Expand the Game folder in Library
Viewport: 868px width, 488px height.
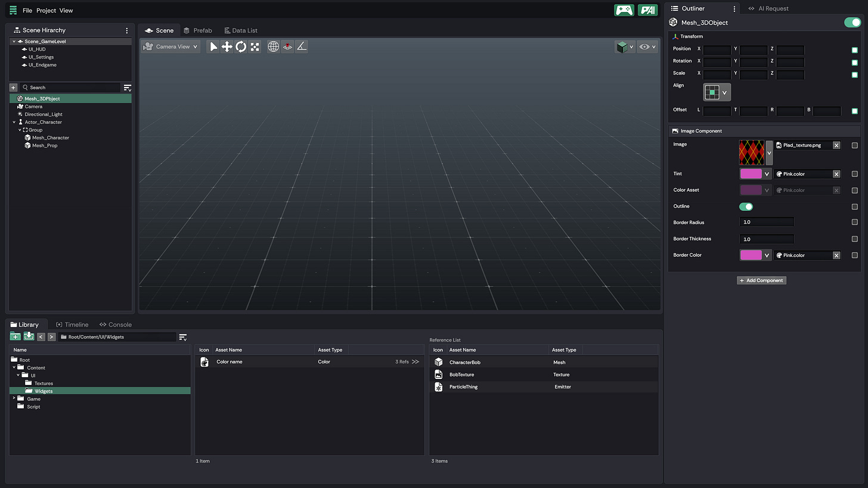point(14,399)
